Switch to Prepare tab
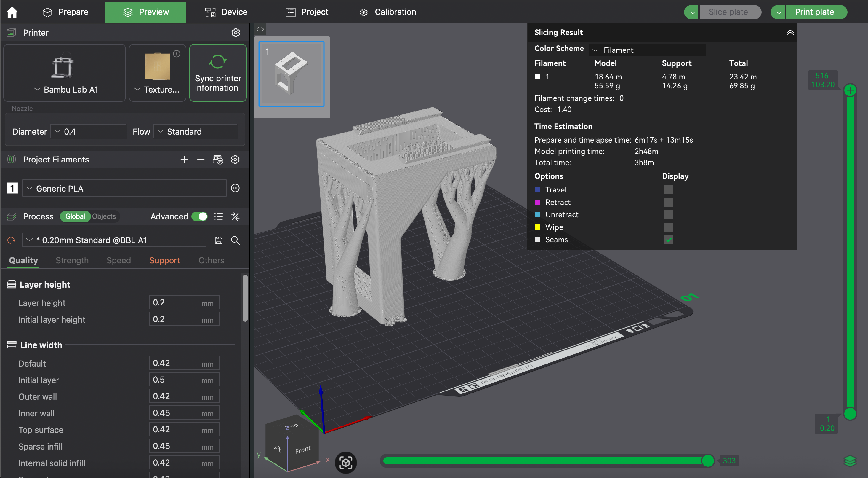This screenshot has height=478, width=868. click(65, 12)
